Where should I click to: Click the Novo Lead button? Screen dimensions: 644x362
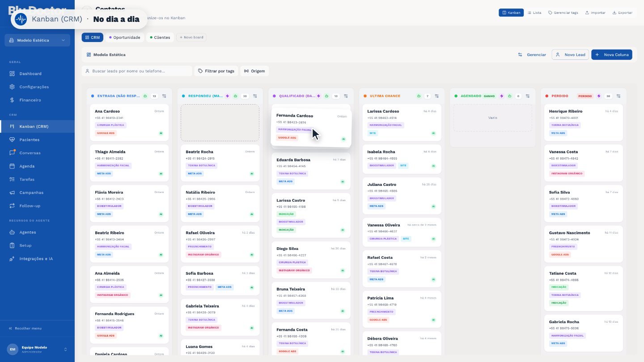coord(570,55)
